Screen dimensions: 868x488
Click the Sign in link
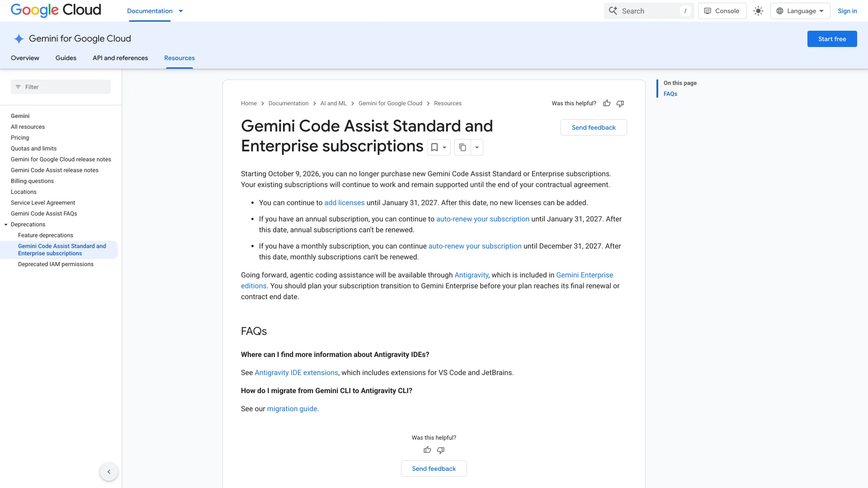[847, 11]
